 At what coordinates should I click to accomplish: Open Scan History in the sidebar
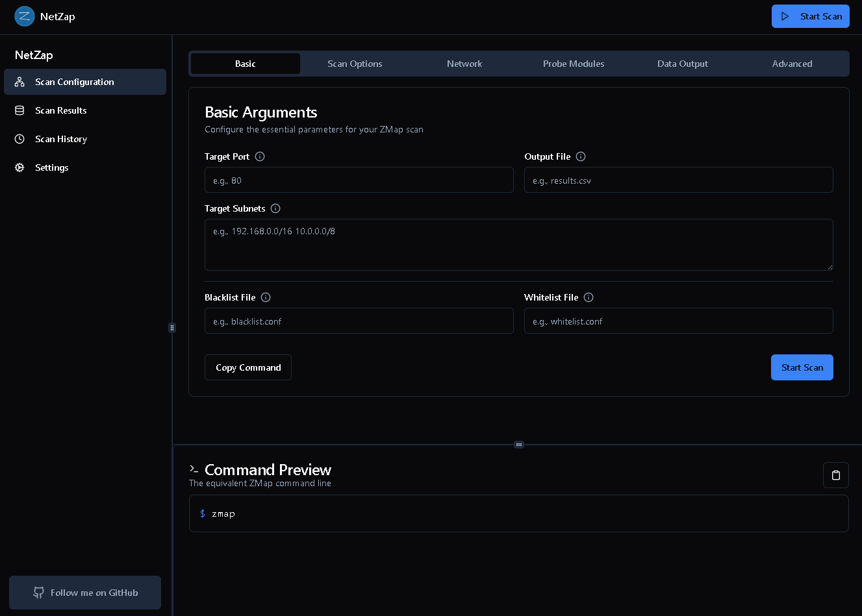85,139
